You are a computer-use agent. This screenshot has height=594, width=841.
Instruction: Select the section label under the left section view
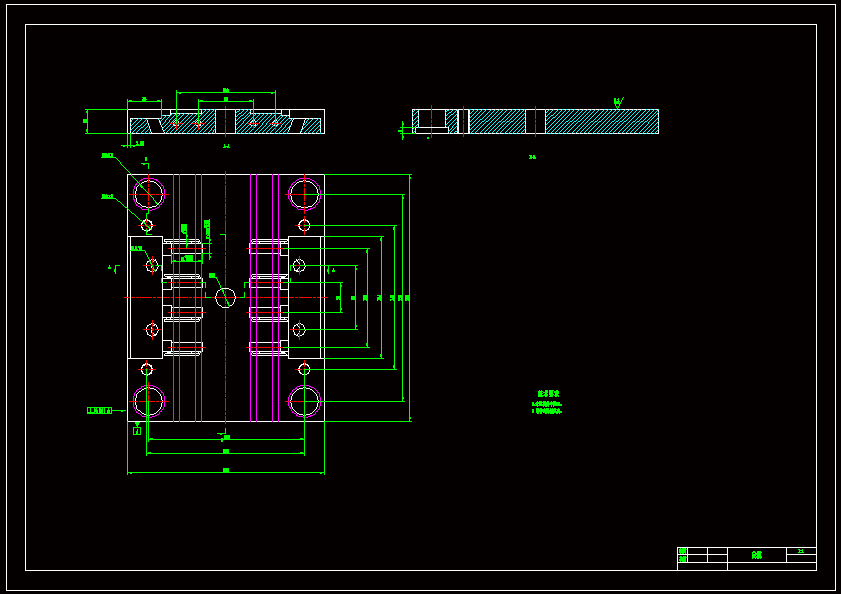(226, 146)
